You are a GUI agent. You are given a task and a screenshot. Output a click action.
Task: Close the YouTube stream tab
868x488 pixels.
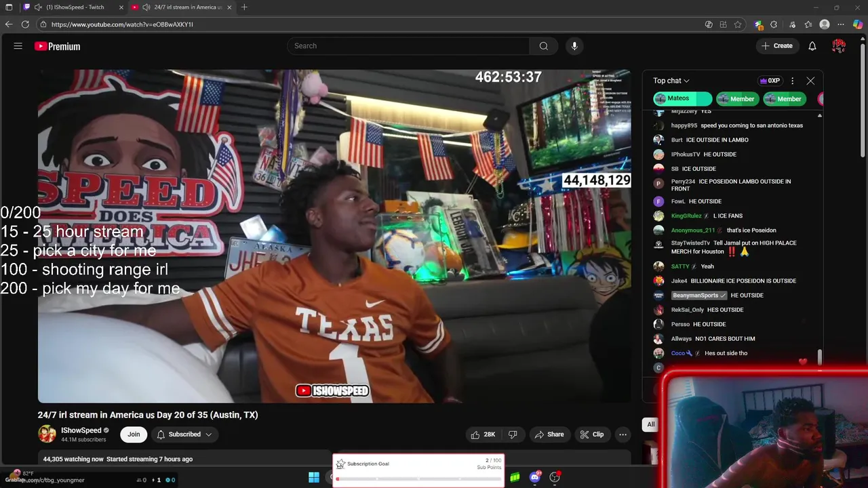(229, 7)
